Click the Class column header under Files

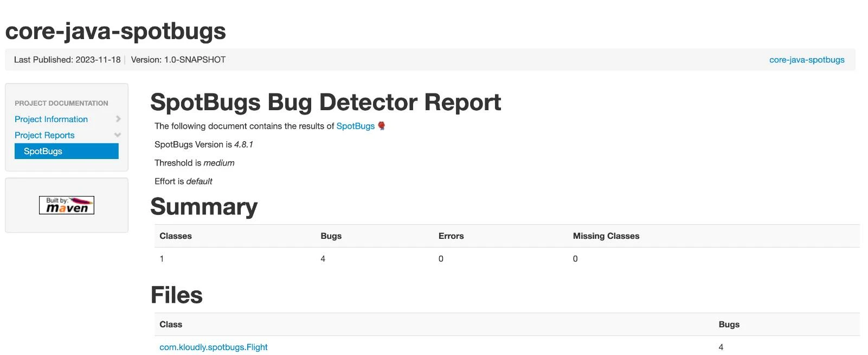coord(171,324)
